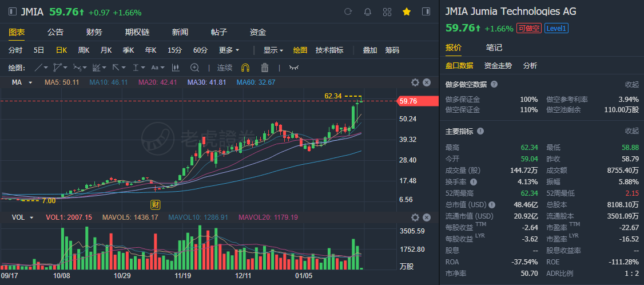Toggle the favorite star for JMIA

click(407, 11)
